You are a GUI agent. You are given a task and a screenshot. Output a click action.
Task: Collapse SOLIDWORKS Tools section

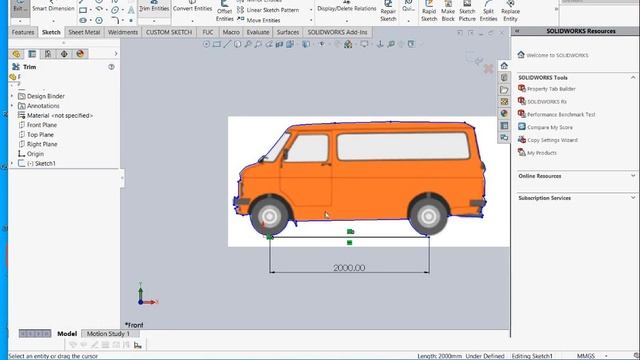pos(633,78)
